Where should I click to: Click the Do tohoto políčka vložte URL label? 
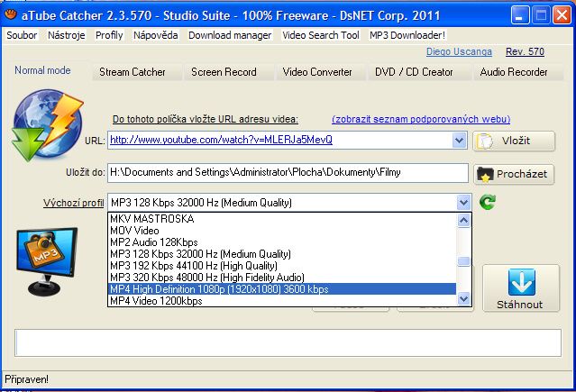[x=205, y=119]
